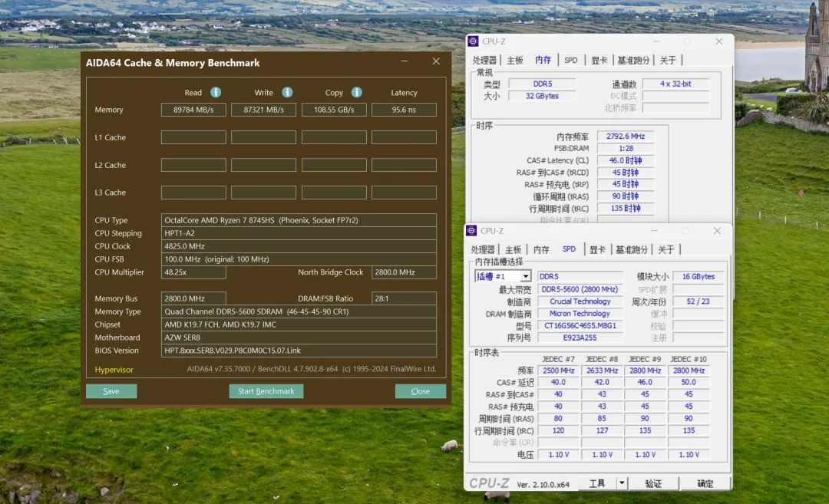Click the info icon next to Copy

click(357, 92)
